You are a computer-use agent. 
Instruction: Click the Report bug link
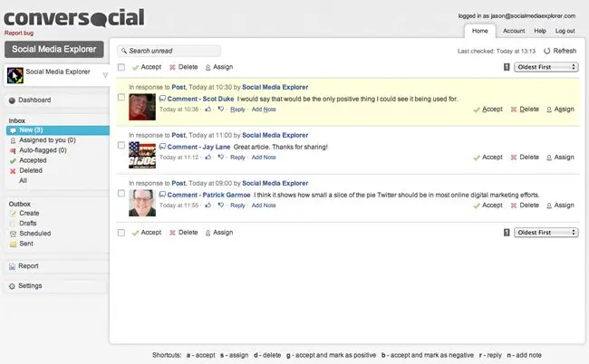pos(19,33)
